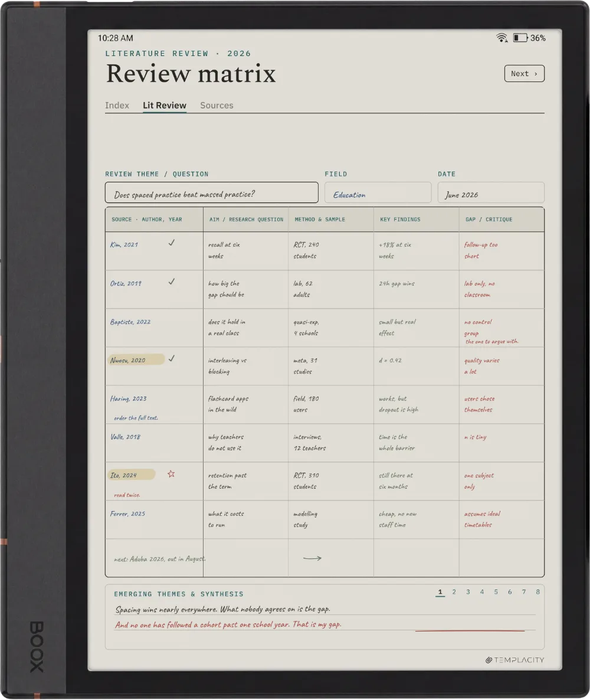The width and height of the screenshot is (590, 700).
Task: Jump to page 8
Action: click(x=537, y=592)
